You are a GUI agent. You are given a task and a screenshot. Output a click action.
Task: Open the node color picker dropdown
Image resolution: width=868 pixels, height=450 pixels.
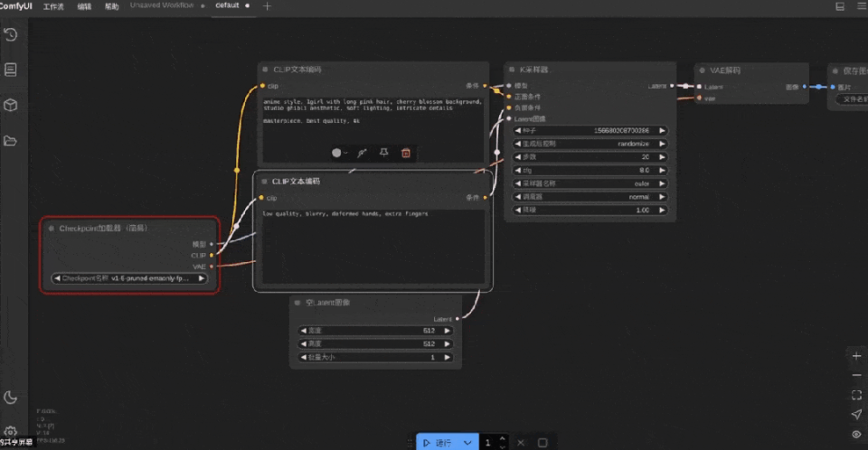tap(340, 153)
